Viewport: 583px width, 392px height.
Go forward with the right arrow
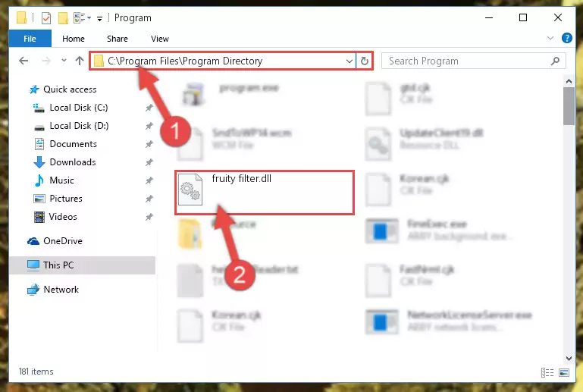tap(46, 61)
